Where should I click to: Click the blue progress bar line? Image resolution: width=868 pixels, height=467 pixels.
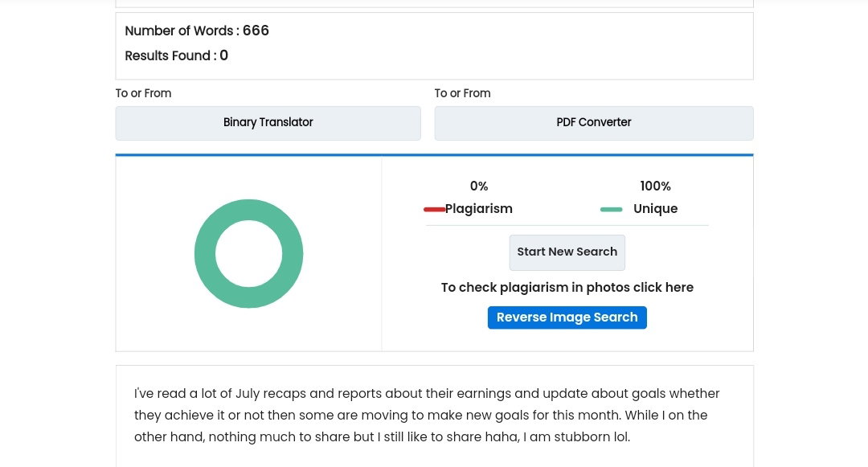coord(435,155)
